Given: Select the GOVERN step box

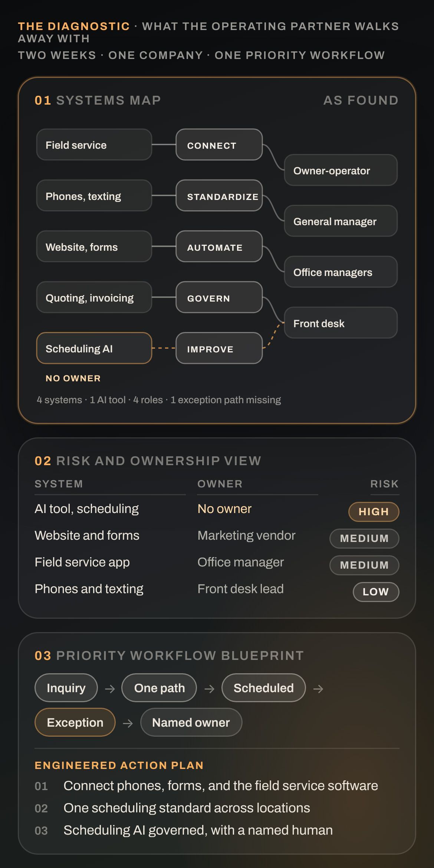Looking at the screenshot, I should click(x=219, y=297).
